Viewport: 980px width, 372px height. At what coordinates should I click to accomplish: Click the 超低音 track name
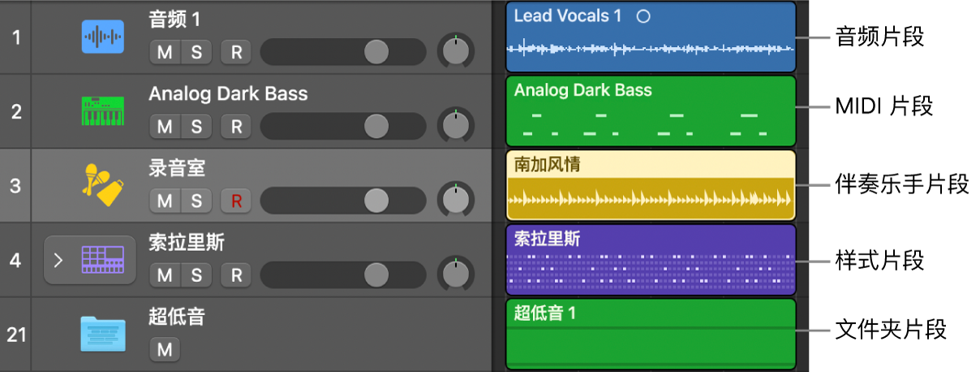pos(177,317)
